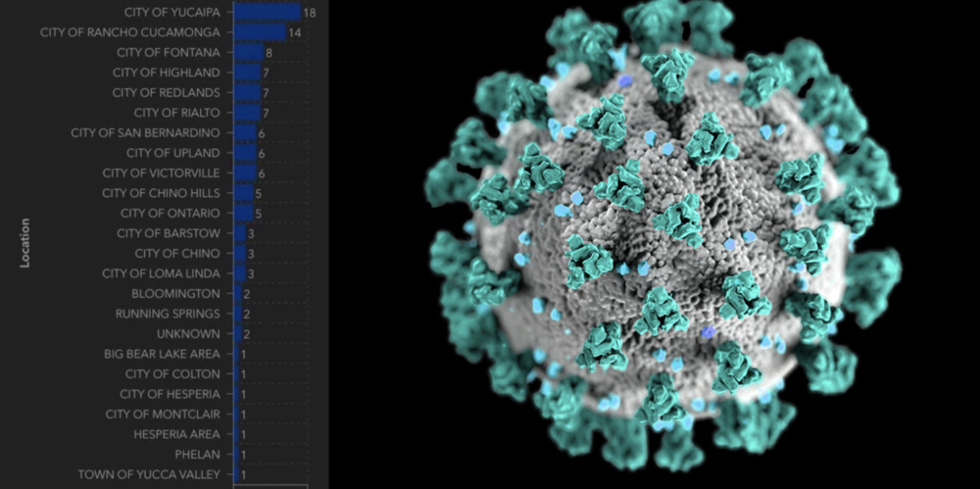Select the Unknown location label
This screenshot has width=980, height=489.
pos(188,333)
